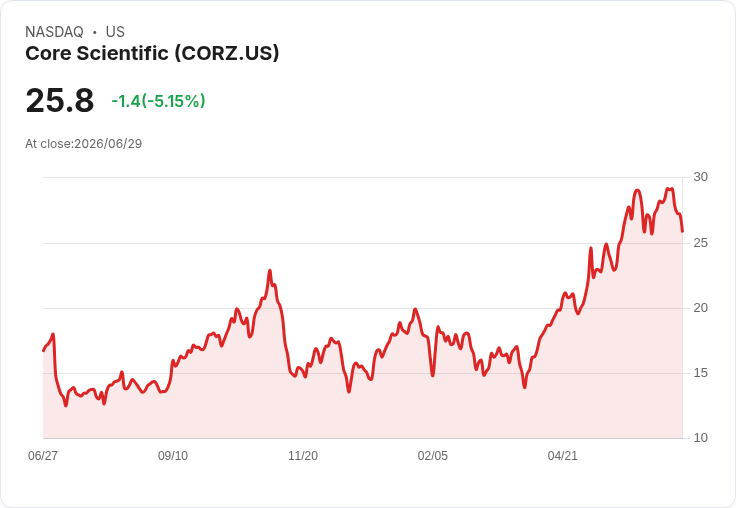Click the 02/05 x-axis date label
The height and width of the screenshot is (508, 736).
click(432, 455)
